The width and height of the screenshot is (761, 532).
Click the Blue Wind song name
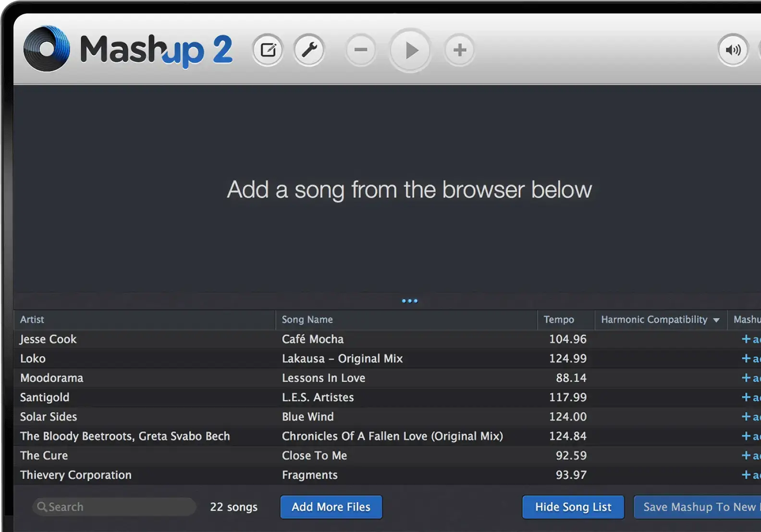point(307,417)
